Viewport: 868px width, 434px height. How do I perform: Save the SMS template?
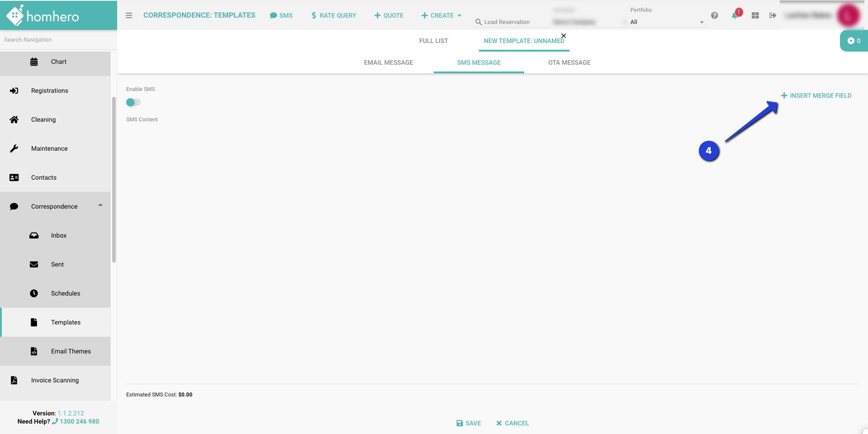click(x=469, y=423)
